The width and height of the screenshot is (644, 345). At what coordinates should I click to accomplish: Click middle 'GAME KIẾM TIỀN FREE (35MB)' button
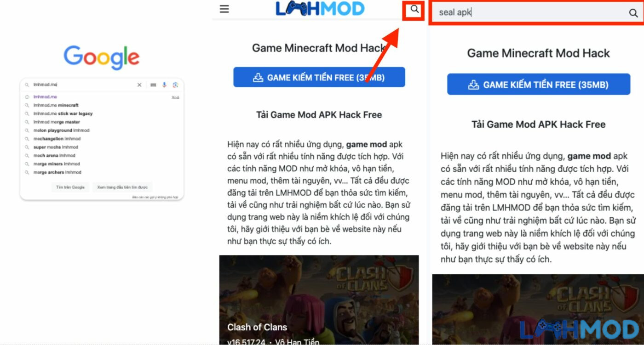tap(319, 77)
